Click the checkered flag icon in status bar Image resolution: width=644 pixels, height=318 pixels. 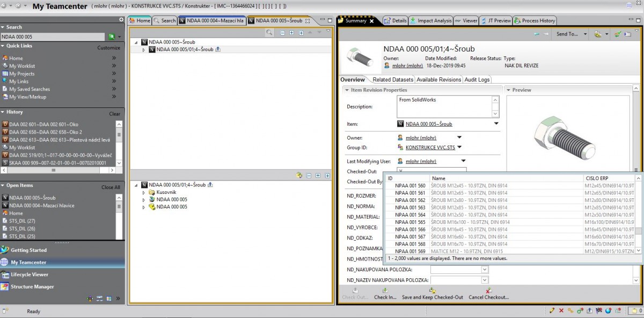(x=599, y=310)
